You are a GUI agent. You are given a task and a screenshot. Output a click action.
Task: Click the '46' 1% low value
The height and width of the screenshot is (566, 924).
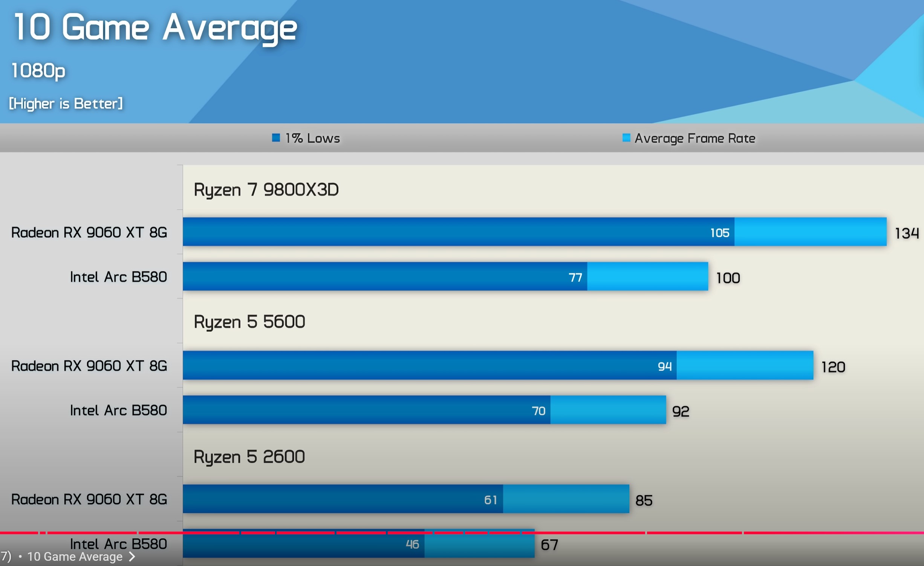coord(412,545)
